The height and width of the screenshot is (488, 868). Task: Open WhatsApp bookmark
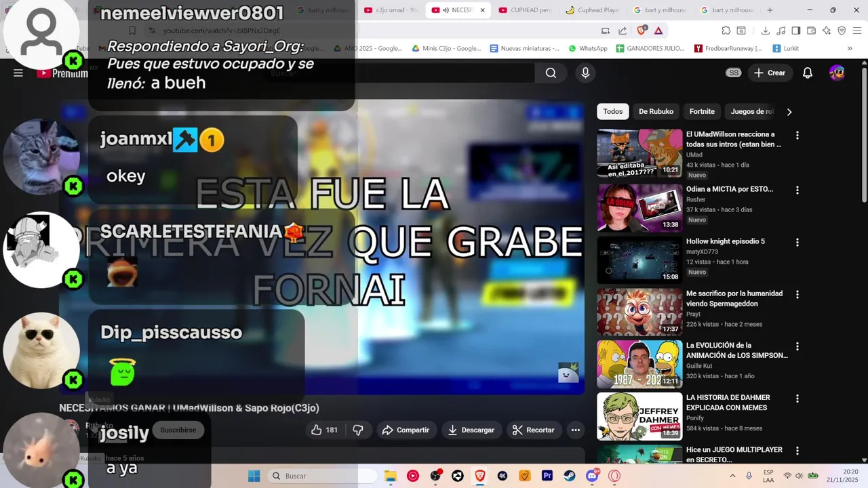coord(587,49)
